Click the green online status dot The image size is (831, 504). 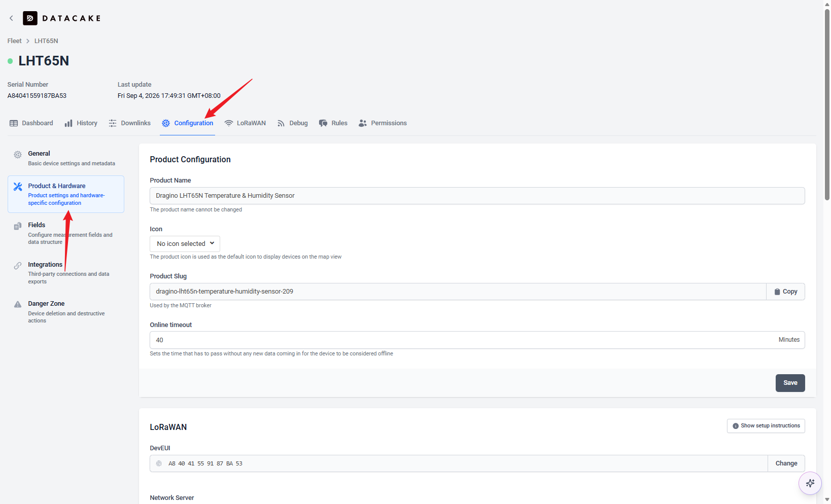(x=10, y=61)
